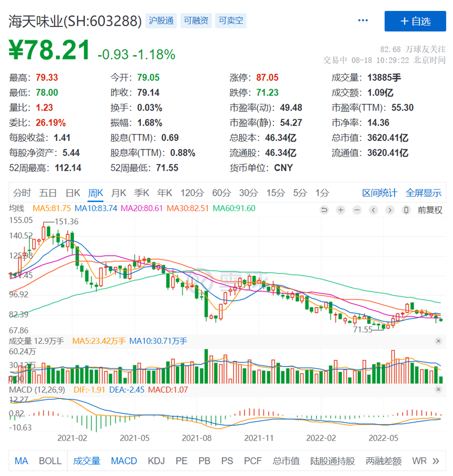Toggle the PCF sub-indicator
The width and height of the screenshot is (453, 476).
pos(252,461)
